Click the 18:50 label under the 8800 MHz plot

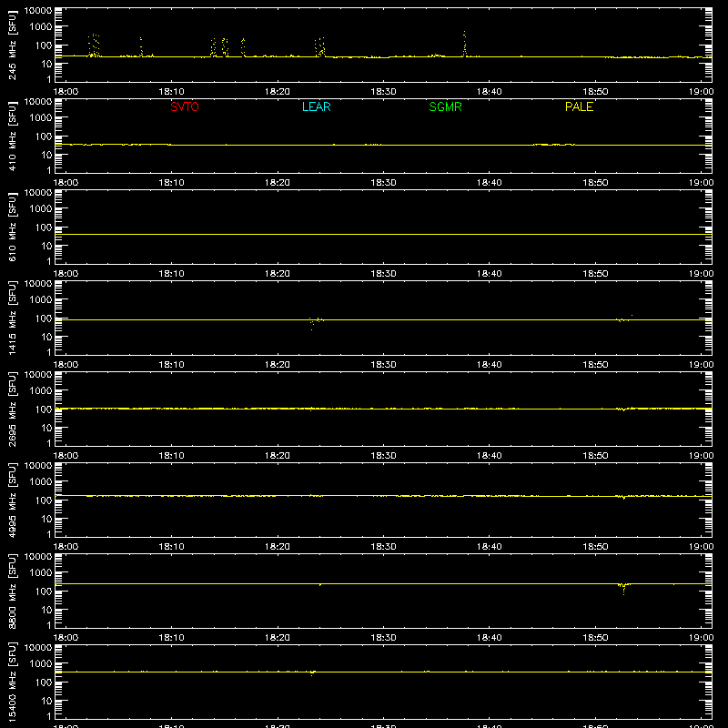click(595, 638)
